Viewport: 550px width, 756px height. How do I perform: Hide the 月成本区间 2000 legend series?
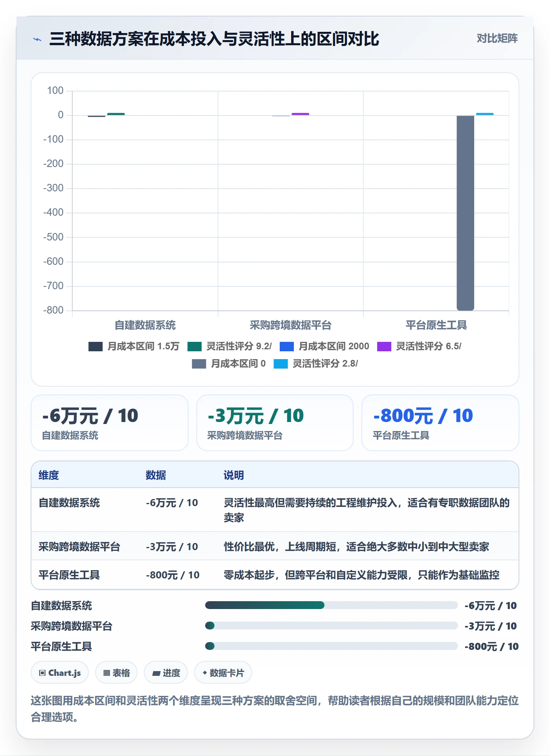(x=324, y=346)
